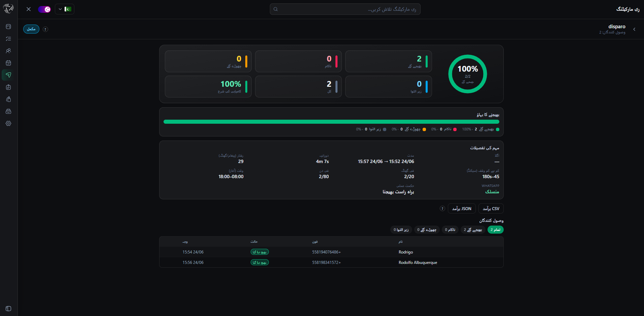
Task: Export recipients with the JSON button
Action: pyautogui.click(x=462, y=208)
